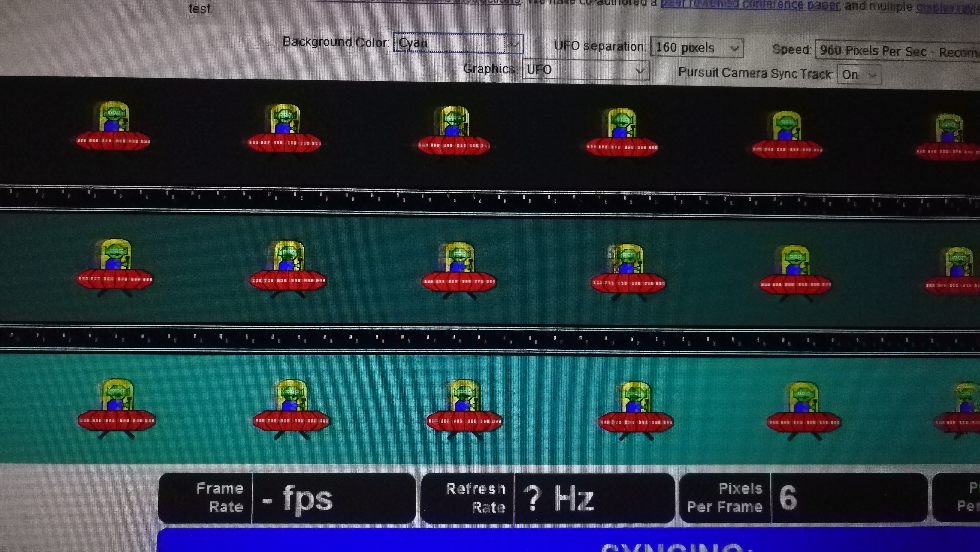Viewport: 980px width, 552px height.
Task: Click the Pixels Per Frame value
Action: point(788,498)
